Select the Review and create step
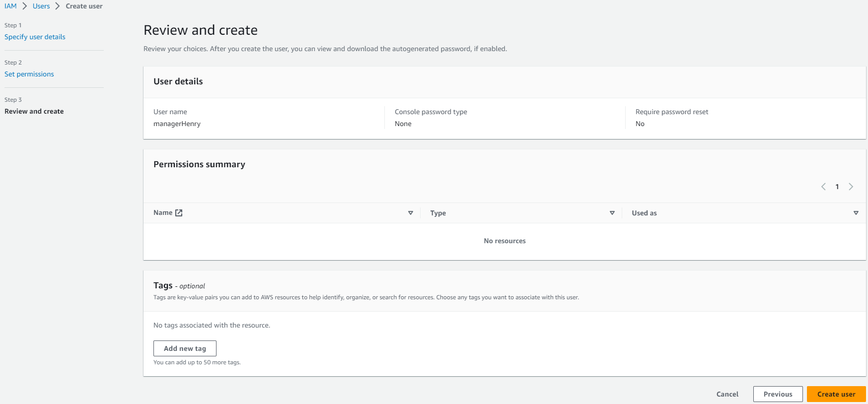The image size is (868, 404). pos(34,111)
